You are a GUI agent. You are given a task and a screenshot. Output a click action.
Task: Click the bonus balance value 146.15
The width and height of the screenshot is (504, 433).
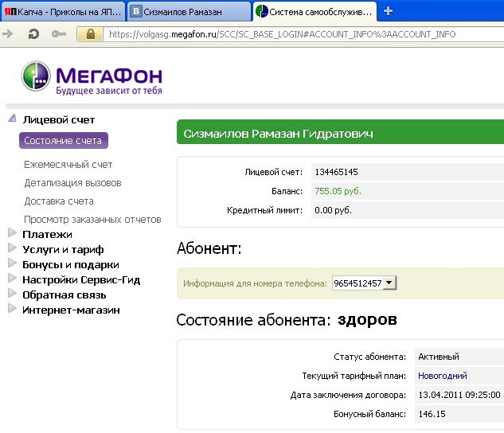432,414
